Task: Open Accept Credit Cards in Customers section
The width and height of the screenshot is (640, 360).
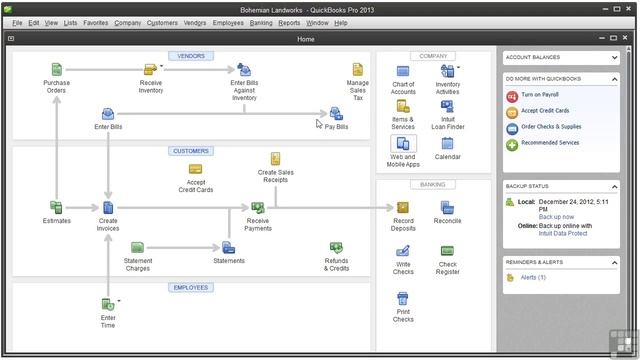Action: [x=196, y=169]
